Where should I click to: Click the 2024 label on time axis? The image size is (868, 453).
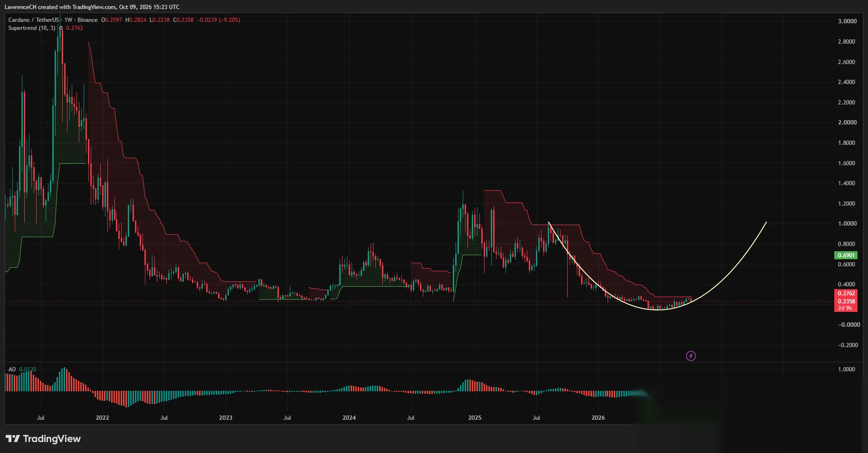(x=349, y=418)
